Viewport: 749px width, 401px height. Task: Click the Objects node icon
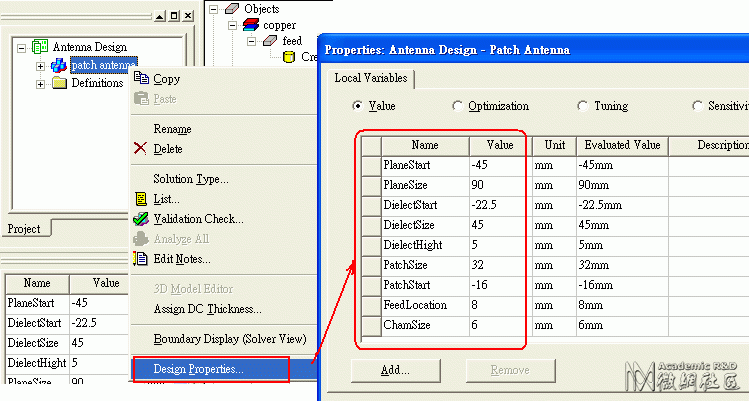(x=232, y=9)
